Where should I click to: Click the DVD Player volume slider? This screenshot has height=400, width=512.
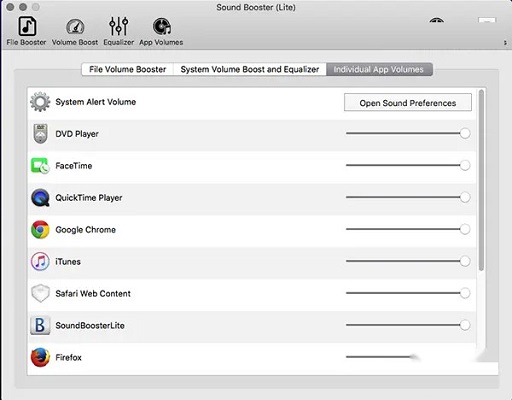click(x=408, y=133)
